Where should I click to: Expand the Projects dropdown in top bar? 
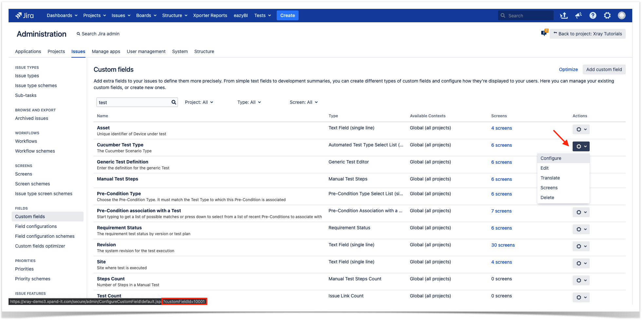(94, 15)
